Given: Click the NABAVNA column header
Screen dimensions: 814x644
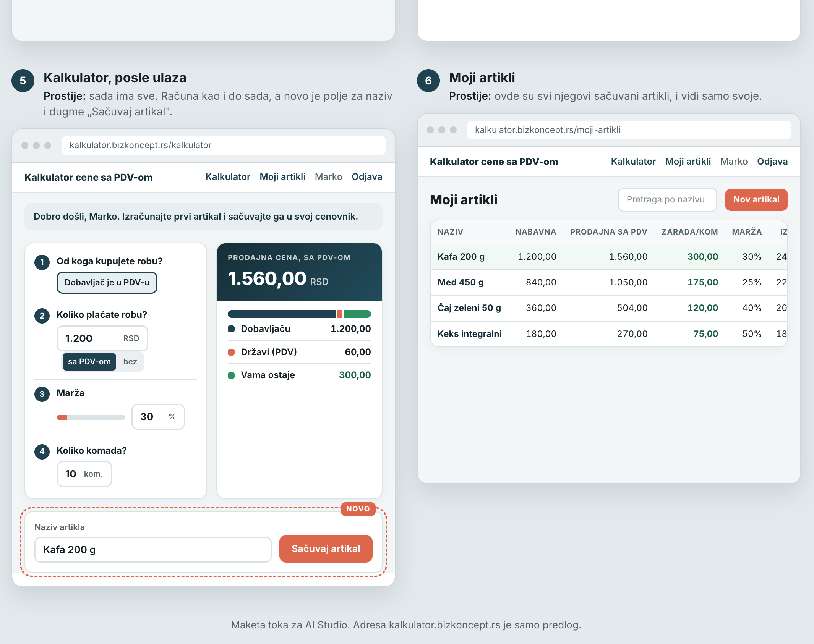Looking at the screenshot, I should click(x=536, y=232).
